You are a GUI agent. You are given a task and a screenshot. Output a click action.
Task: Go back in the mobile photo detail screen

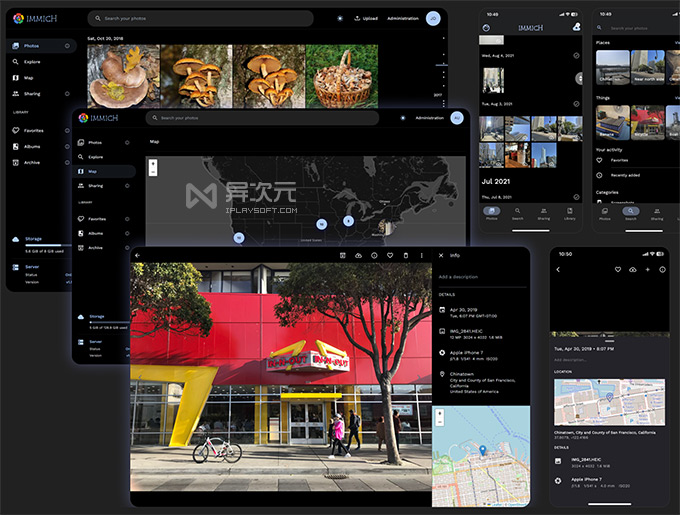(558, 270)
